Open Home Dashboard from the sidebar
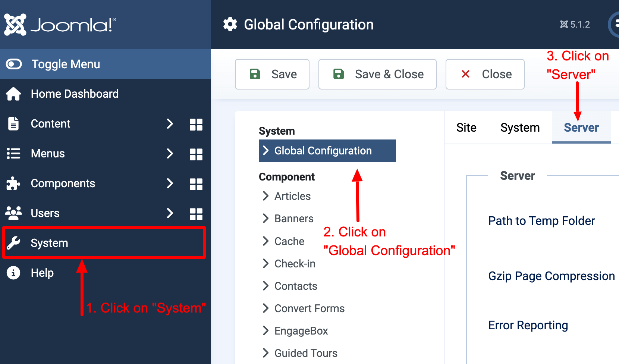 click(106, 94)
